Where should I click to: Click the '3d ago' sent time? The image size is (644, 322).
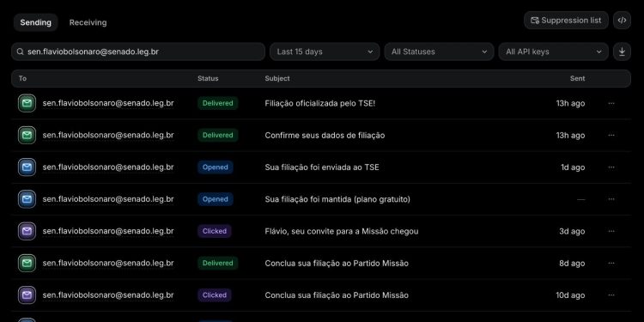[x=572, y=232]
